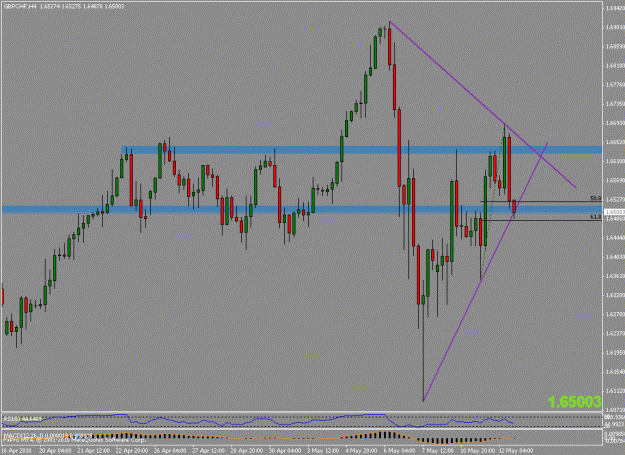
Task: Click the 22 Apr 20:00 time label
Action: [132, 451]
